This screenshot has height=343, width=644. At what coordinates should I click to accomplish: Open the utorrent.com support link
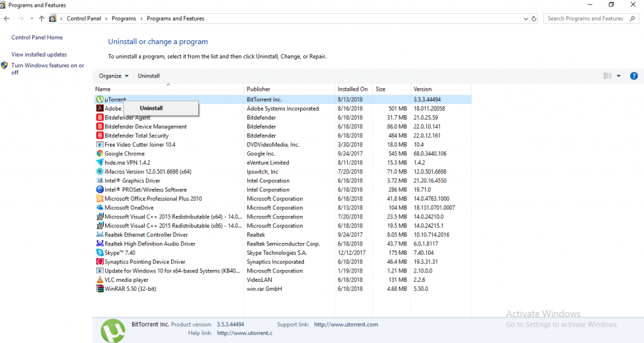[x=346, y=325]
